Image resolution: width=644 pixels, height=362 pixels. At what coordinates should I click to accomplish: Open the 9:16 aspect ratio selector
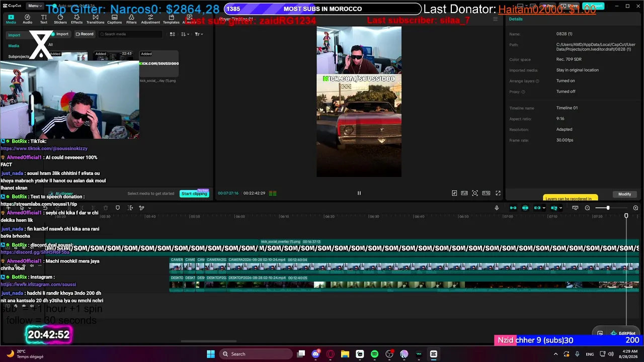click(x=486, y=193)
